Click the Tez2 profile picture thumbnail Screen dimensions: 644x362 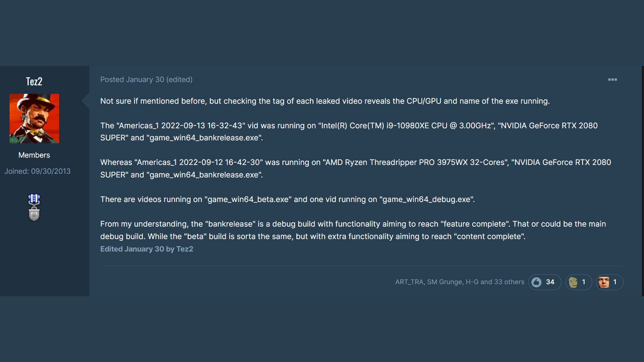point(34,118)
